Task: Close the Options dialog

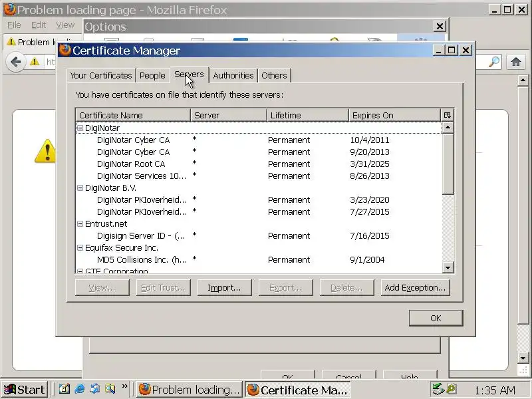Action: tap(440, 26)
